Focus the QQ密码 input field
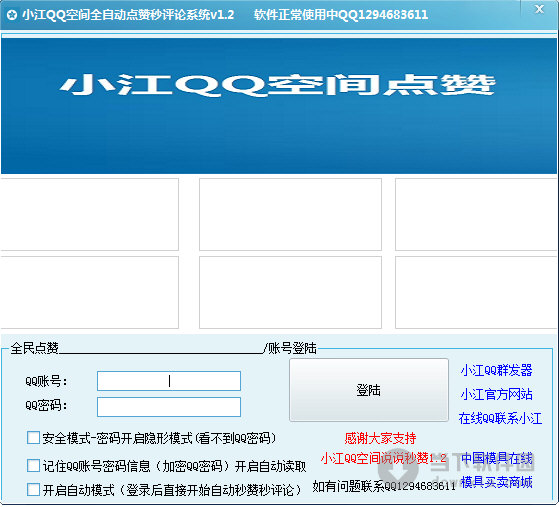 [169, 407]
